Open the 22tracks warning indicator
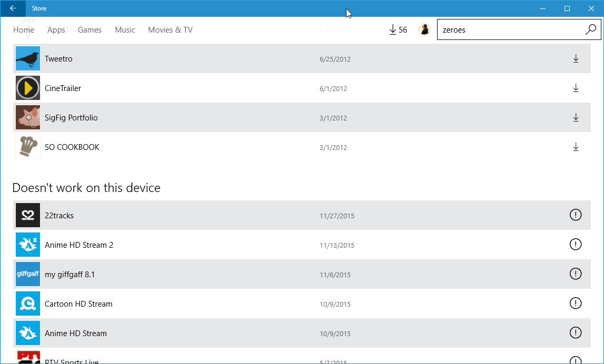604x364 pixels. [576, 215]
